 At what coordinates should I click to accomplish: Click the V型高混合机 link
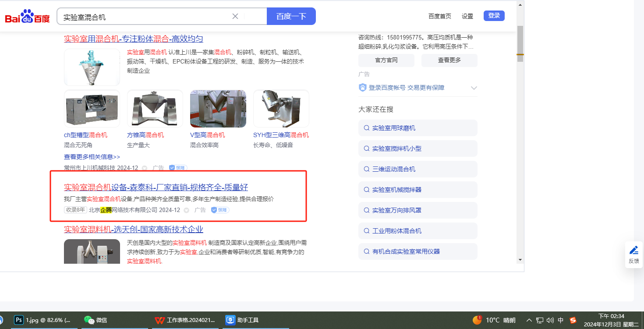point(208,135)
